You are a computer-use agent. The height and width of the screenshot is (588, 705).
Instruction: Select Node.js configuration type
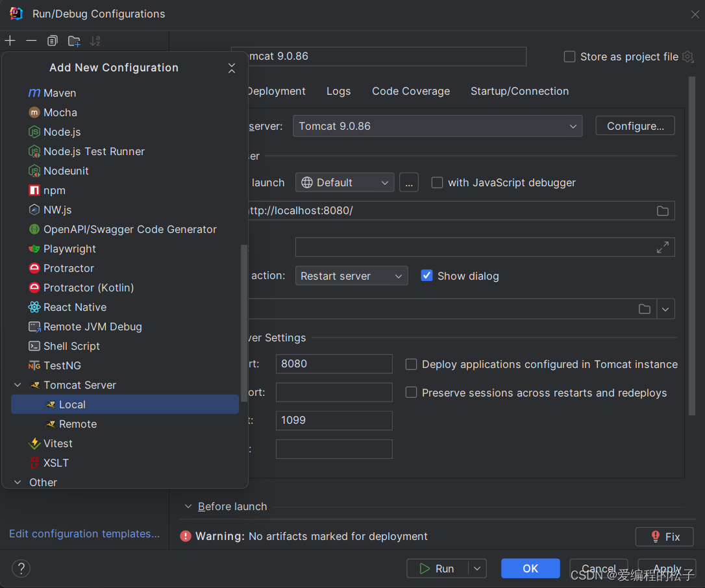[125, 132]
